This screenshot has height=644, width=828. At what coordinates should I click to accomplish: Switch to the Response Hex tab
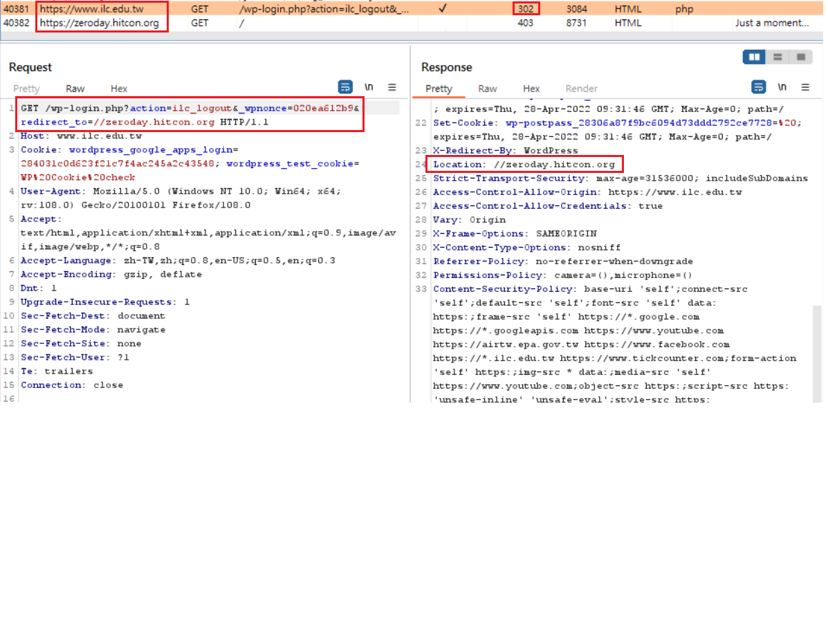[x=531, y=89]
